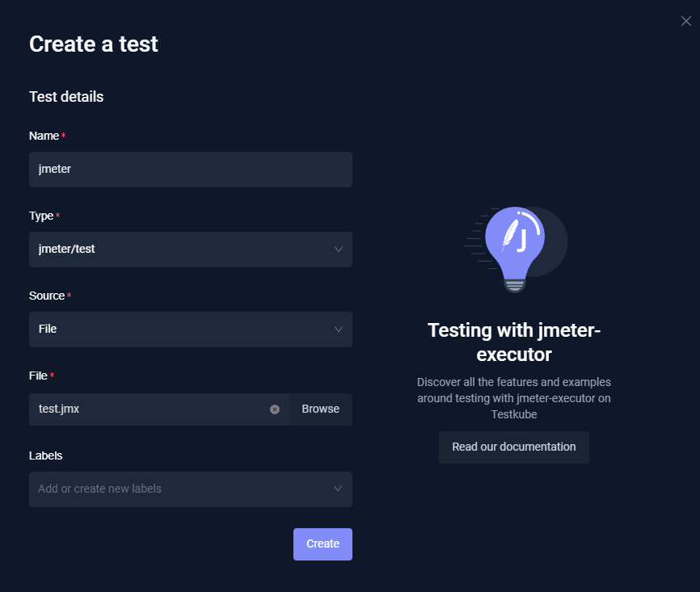Image resolution: width=700 pixels, height=592 pixels.
Task: Click the Labels field label
Action: click(45, 456)
